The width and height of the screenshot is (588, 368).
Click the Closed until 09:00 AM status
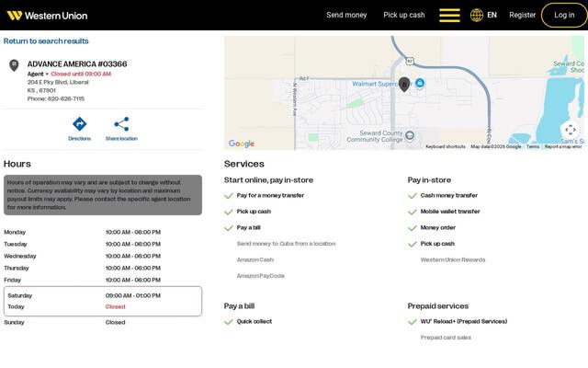81,74
